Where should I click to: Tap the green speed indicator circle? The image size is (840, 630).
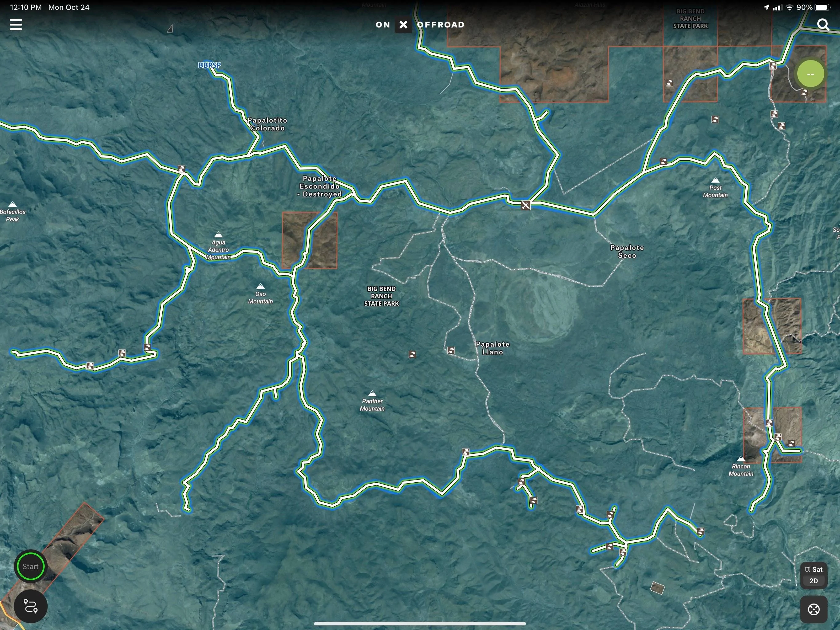pos(810,74)
